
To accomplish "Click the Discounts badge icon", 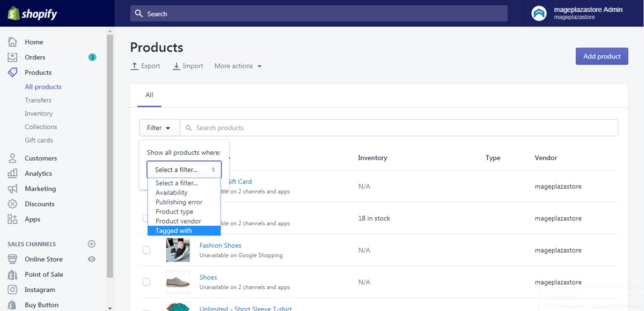I will 12,204.
